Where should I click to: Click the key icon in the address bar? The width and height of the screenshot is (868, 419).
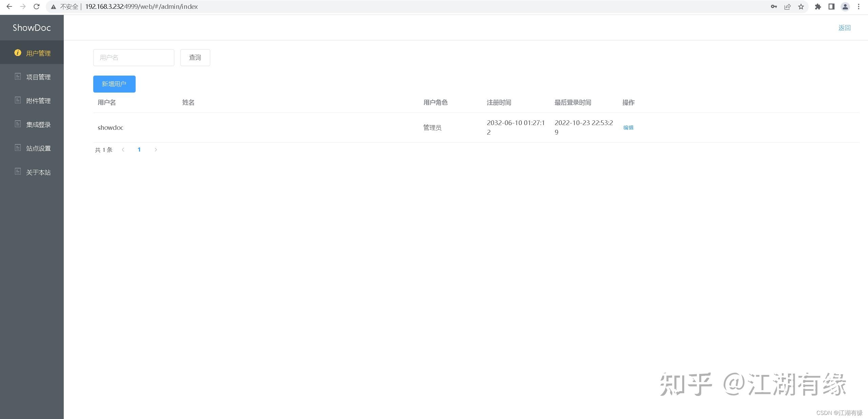point(774,6)
